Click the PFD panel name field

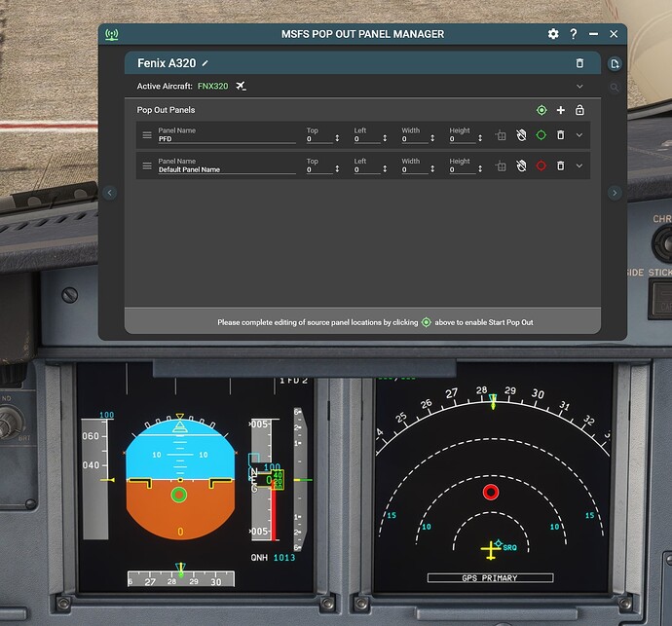227,139
